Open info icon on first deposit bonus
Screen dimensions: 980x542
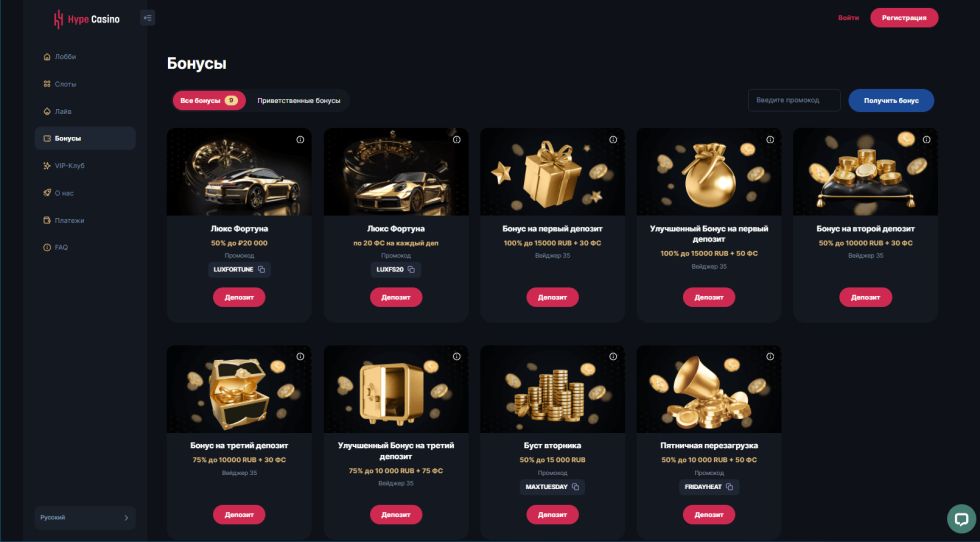point(613,139)
